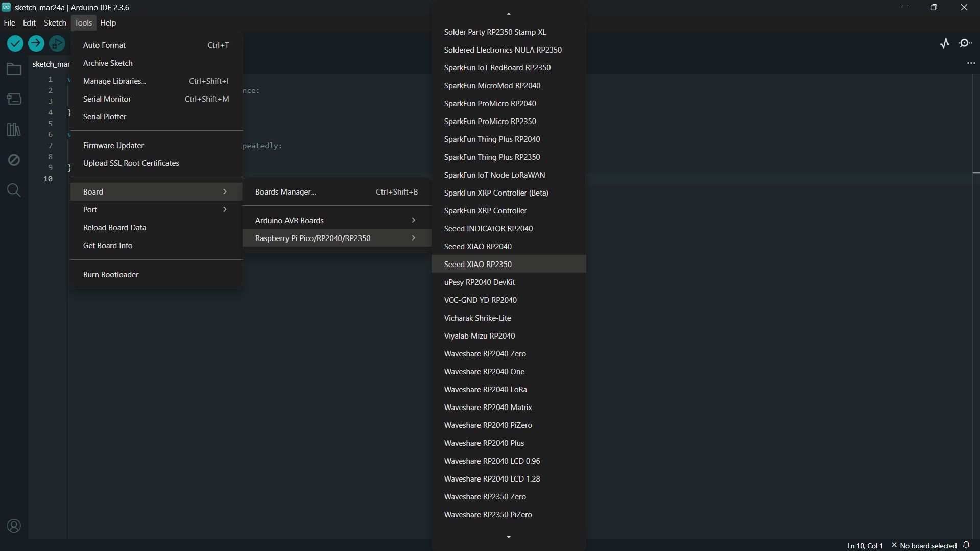Select VCC-GND YD RP2040 board
Viewport: 980px width, 551px height.
509,300
